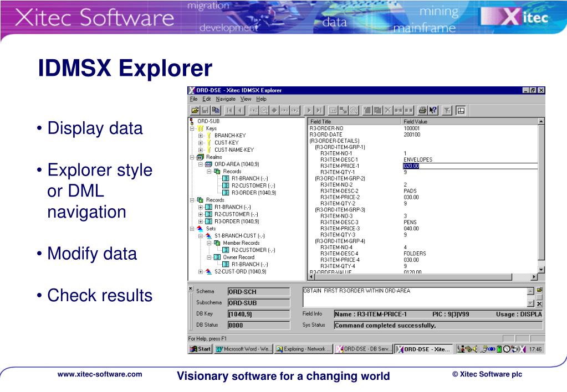Select R2-CUSTOMER under Member Records
Image resolution: width=567 pixels, height=392 pixels.
253,250
